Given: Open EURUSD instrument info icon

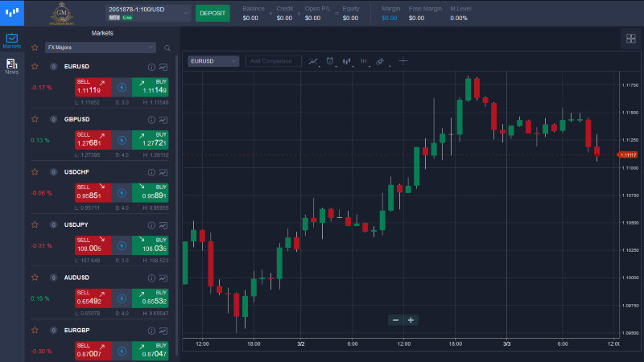Looking at the screenshot, I should [x=151, y=66].
